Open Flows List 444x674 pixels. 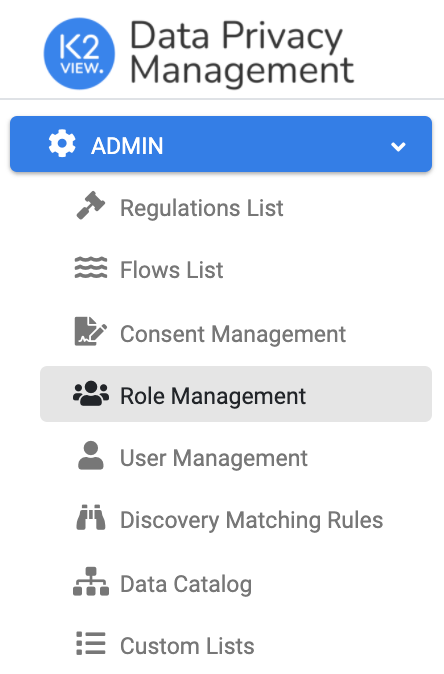[171, 270]
